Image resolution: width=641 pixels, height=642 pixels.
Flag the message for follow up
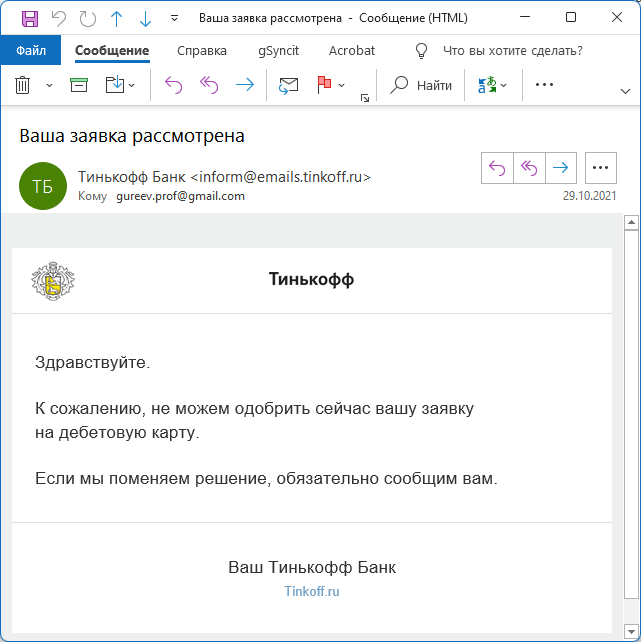[324, 85]
